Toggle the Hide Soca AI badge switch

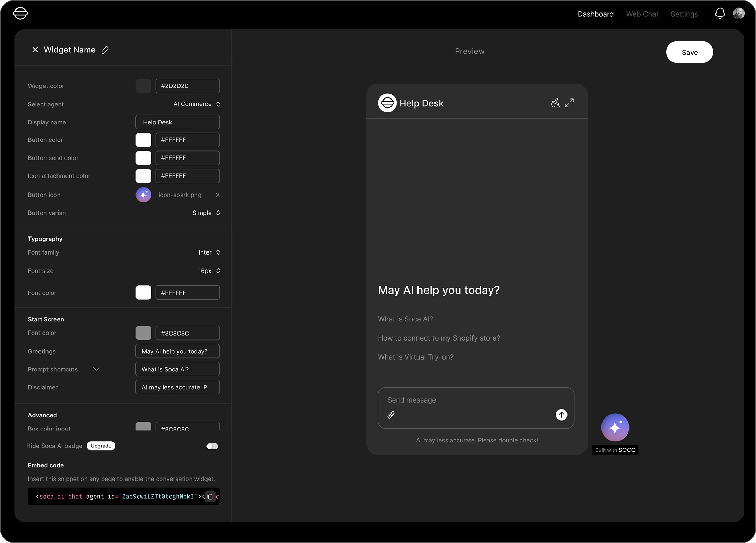(212, 446)
